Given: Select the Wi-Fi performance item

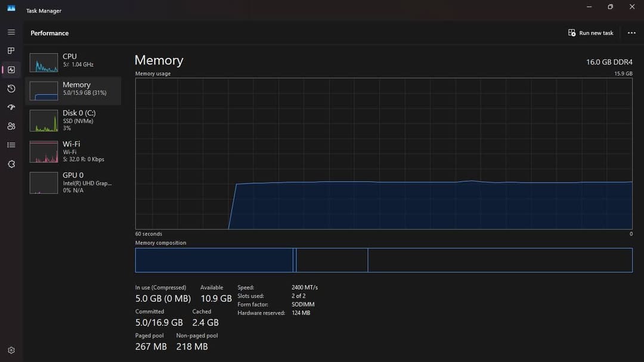Looking at the screenshot, I should tap(73, 151).
